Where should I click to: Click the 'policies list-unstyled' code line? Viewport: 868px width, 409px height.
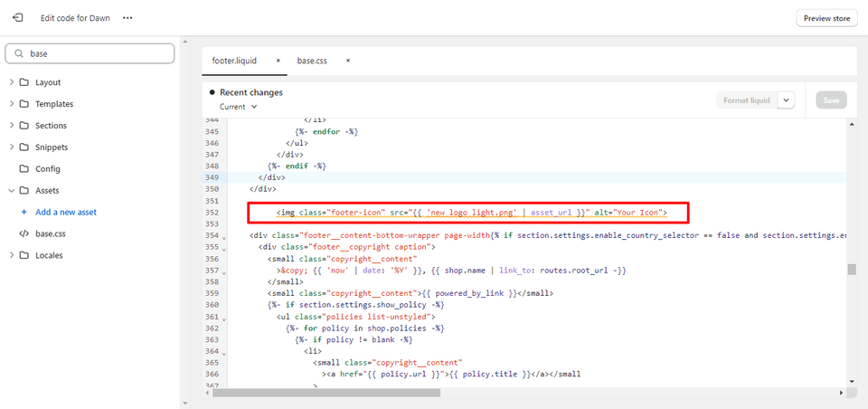tap(356, 317)
